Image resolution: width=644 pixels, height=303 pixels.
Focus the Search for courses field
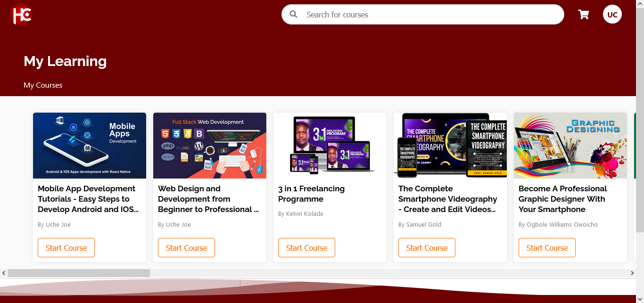point(423,15)
